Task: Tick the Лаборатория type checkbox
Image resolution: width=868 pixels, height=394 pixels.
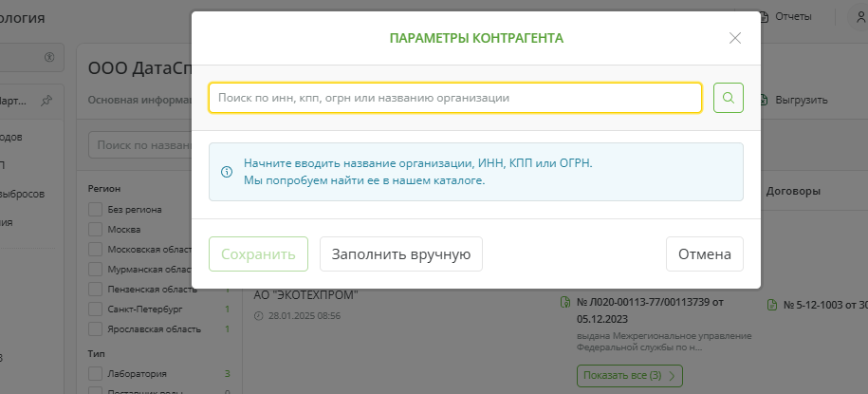Action: [x=95, y=373]
